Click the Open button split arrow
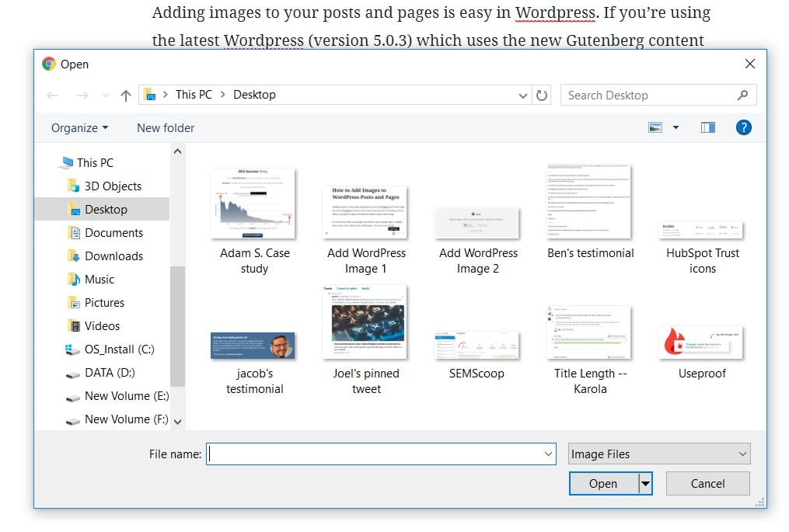 645,484
